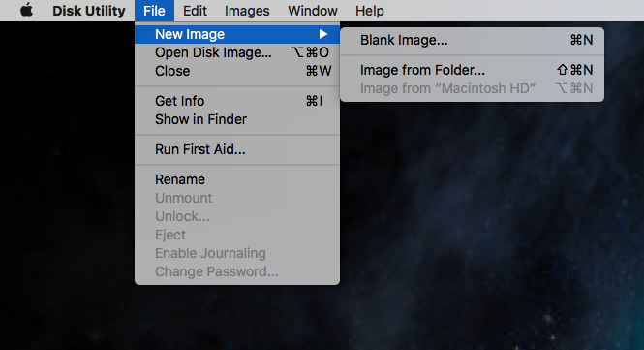Expand the New Image submenu arrow
The image size is (644, 350).
pos(323,34)
